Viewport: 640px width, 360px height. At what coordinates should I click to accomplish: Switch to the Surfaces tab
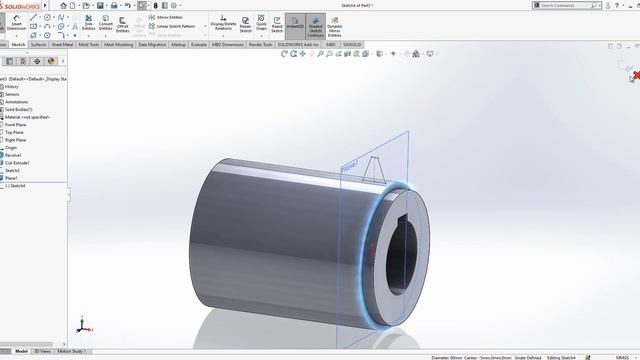tap(38, 44)
